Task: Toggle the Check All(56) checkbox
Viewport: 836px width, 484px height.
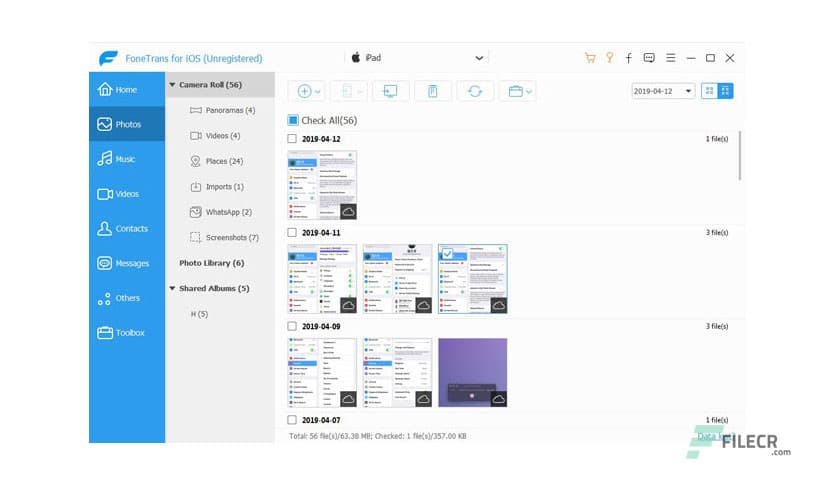Action: click(293, 120)
